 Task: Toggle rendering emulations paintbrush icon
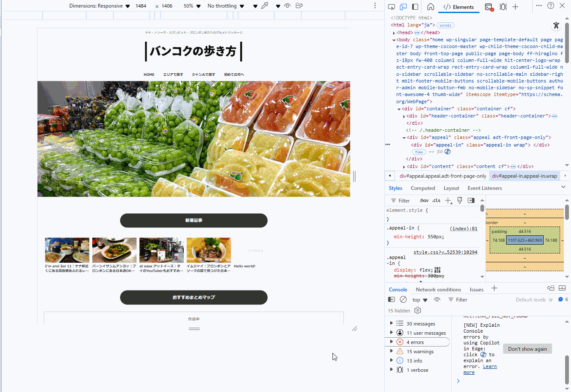click(460, 200)
